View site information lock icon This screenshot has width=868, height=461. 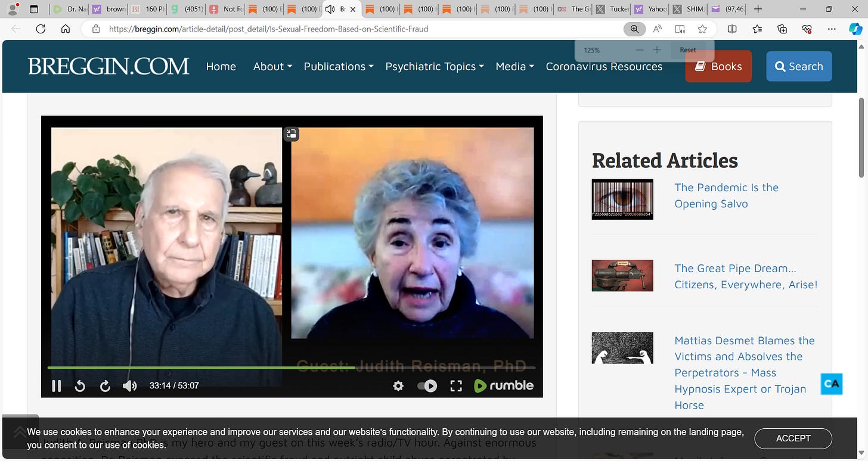click(95, 29)
